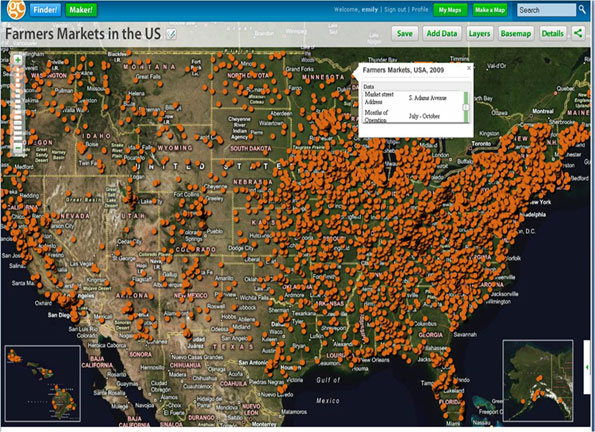Open My Maps
This screenshot has height=432, width=595.
point(450,10)
